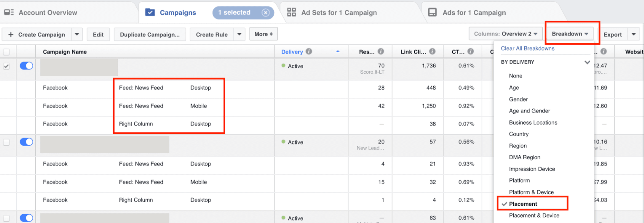Click the info icon beside the CTR column
Viewport: 644px width, 223px height.
click(x=470, y=51)
